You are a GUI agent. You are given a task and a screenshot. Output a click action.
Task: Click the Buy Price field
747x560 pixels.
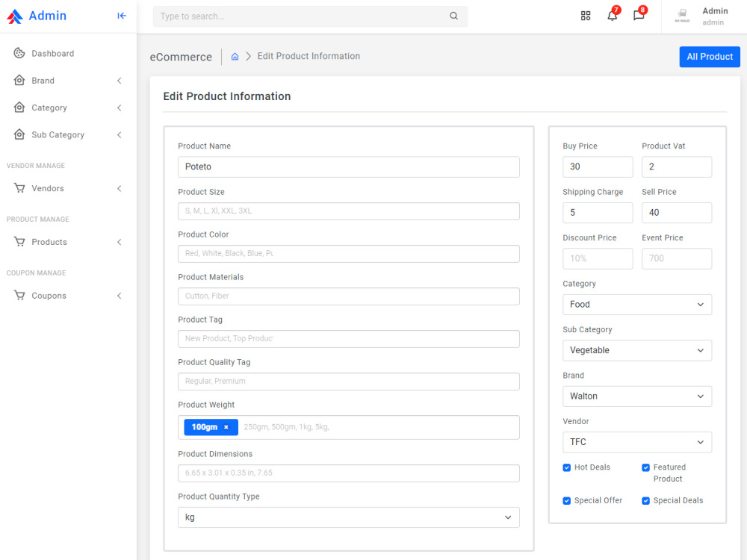pos(598,167)
